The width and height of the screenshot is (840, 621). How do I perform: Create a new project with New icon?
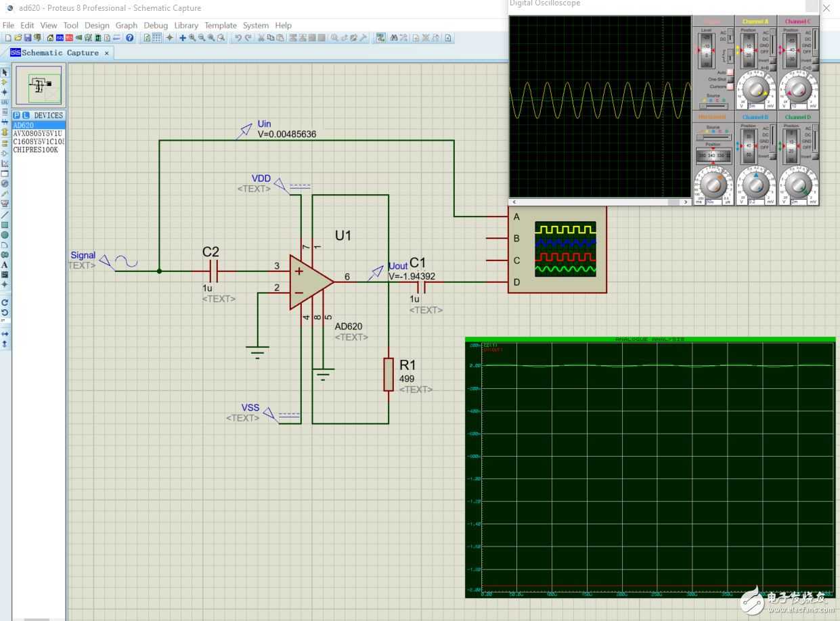pyautogui.click(x=7, y=38)
